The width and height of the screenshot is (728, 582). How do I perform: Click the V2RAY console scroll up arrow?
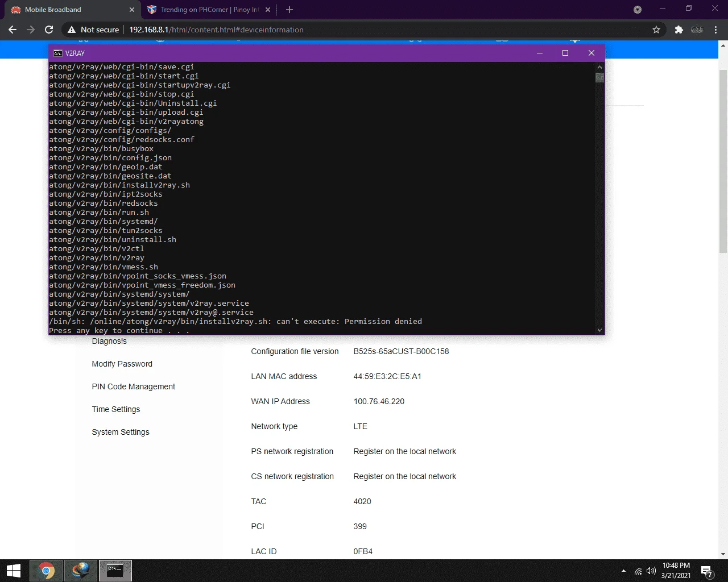599,66
